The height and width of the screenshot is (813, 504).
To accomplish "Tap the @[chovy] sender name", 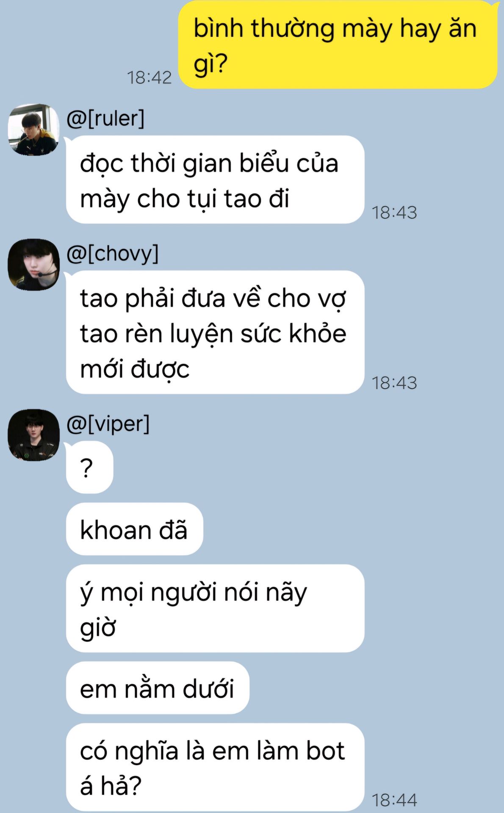I will pyautogui.click(x=113, y=253).
